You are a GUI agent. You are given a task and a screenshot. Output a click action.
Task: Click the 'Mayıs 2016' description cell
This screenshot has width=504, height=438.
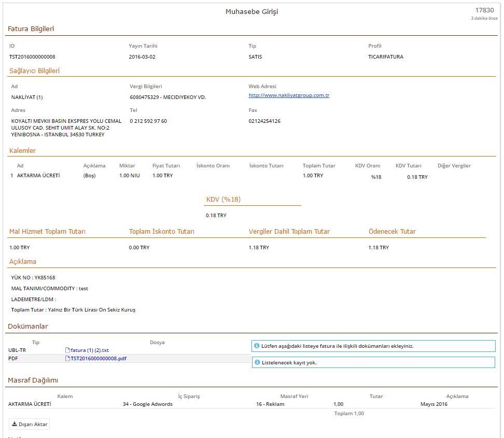click(x=433, y=404)
